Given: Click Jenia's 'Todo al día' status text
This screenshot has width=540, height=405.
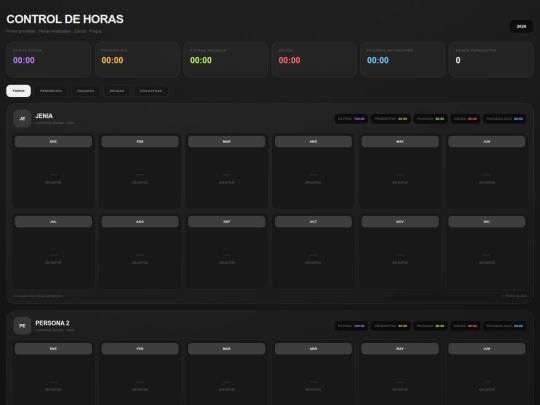Looking at the screenshot, I should (x=514, y=296).
